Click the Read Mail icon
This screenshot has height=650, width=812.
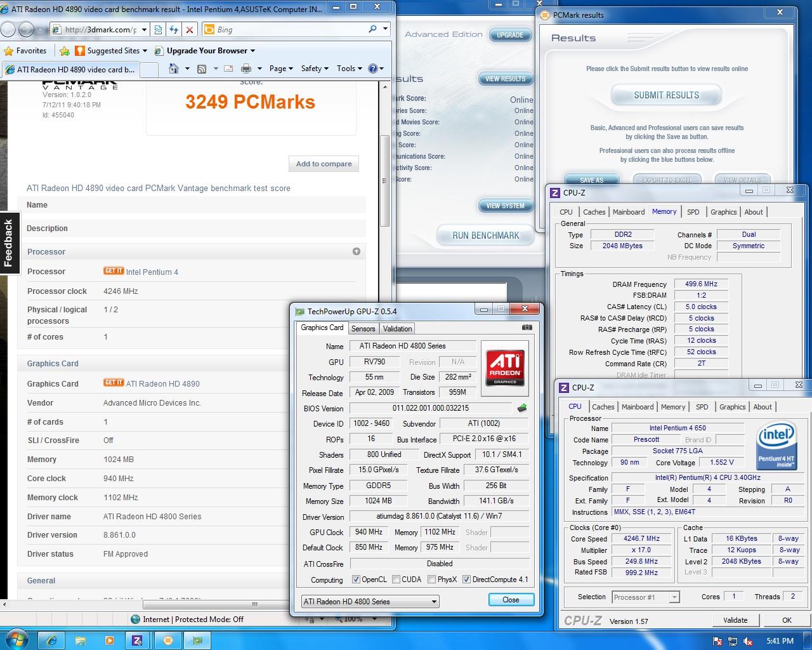(x=228, y=69)
